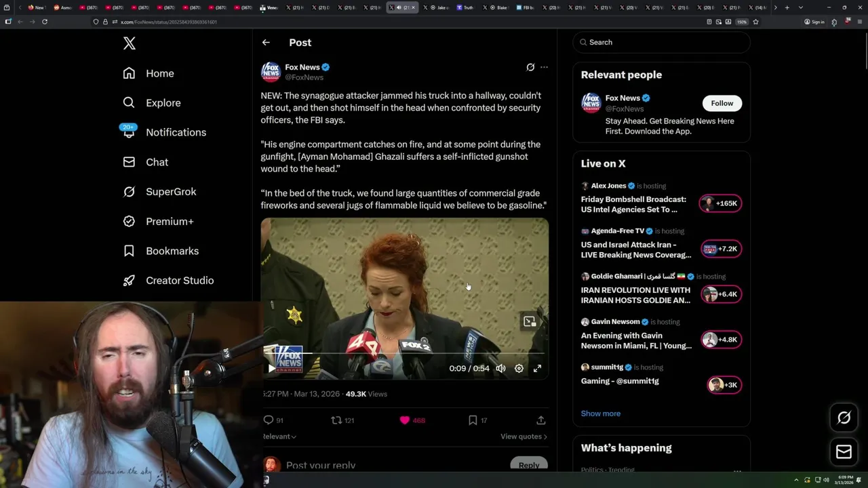Viewport: 868px width, 488px height.
Task: Open View quotes link
Action: (524, 436)
